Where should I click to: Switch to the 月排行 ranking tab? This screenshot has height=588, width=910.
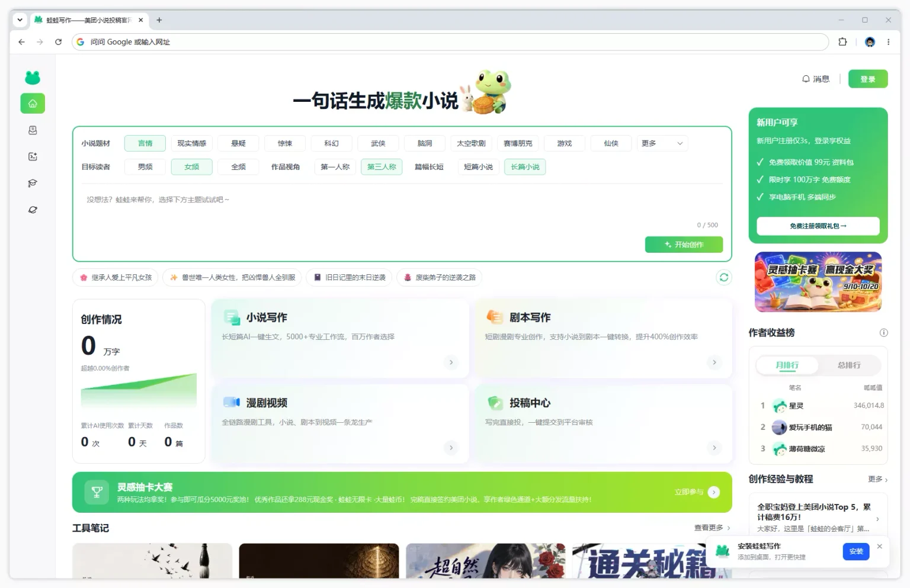[x=787, y=365]
